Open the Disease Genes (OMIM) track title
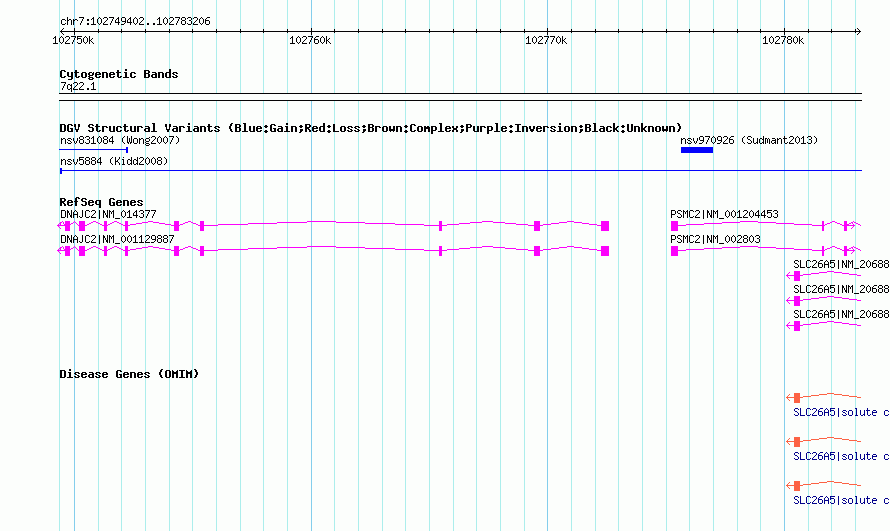 click(x=129, y=374)
